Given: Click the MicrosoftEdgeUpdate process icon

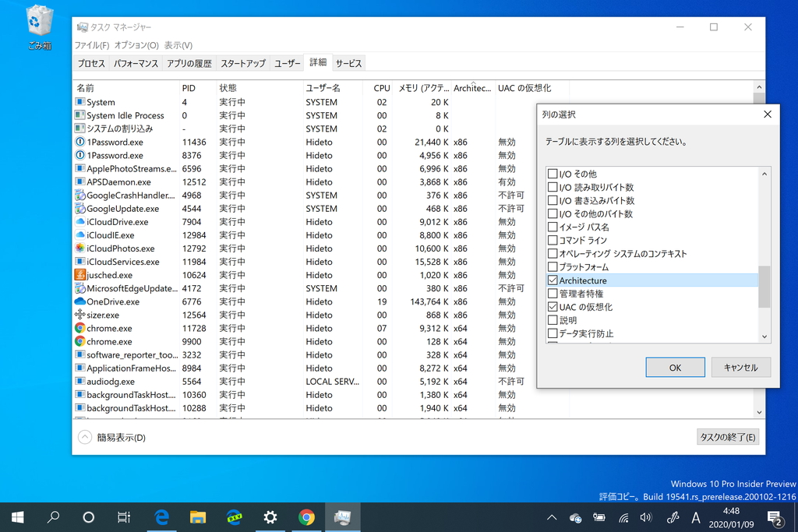Looking at the screenshot, I should pyautogui.click(x=80, y=288).
